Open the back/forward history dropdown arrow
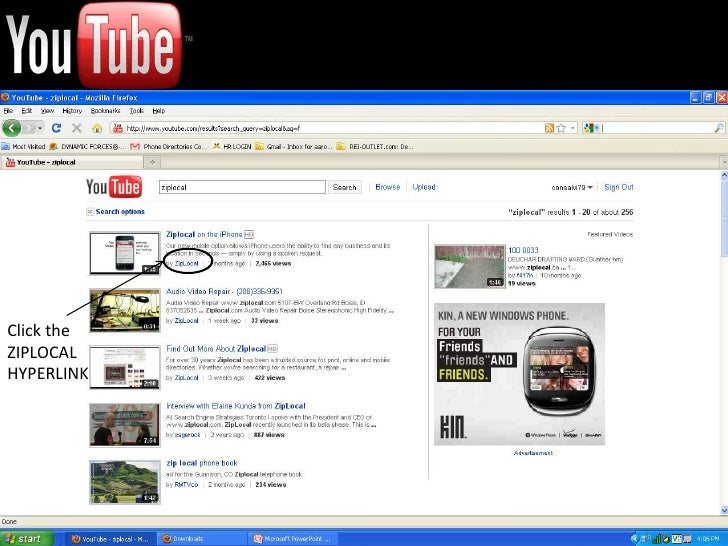 click(40, 128)
